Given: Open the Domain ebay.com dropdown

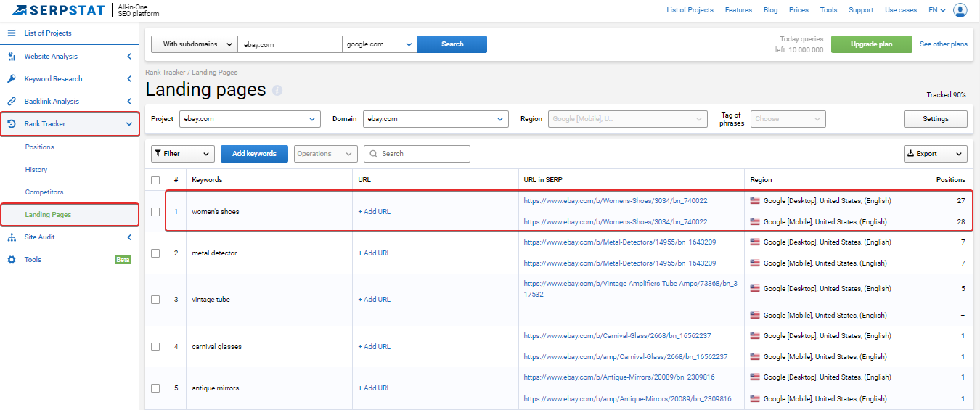Looking at the screenshot, I should (x=436, y=119).
